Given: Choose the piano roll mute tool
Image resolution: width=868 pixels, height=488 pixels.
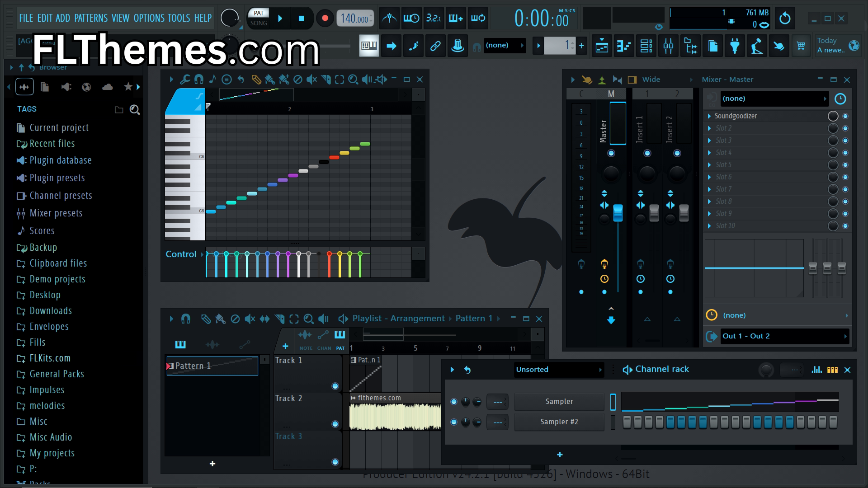Looking at the screenshot, I should pyautogui.click(x=311, y=80).
